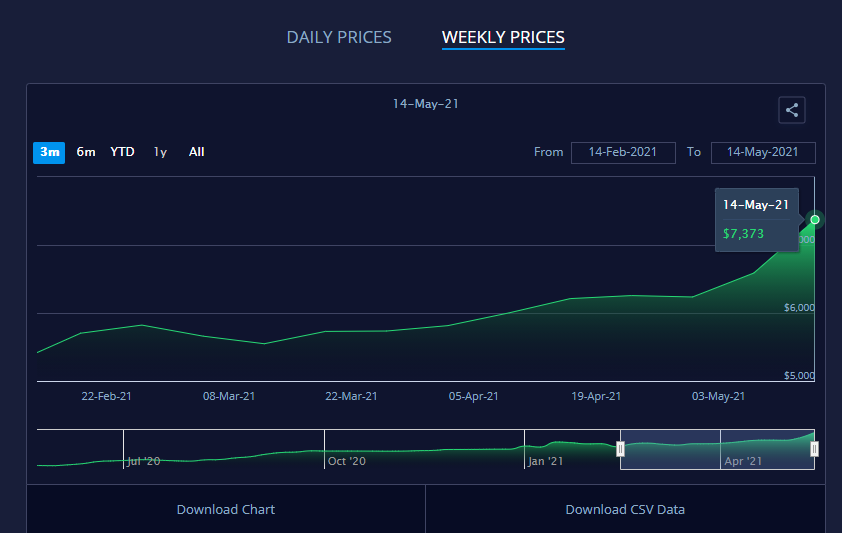Click Jan '21 on the navigator timeline
This screenshot has width=842, height=533.
click(x=546, y=461)
